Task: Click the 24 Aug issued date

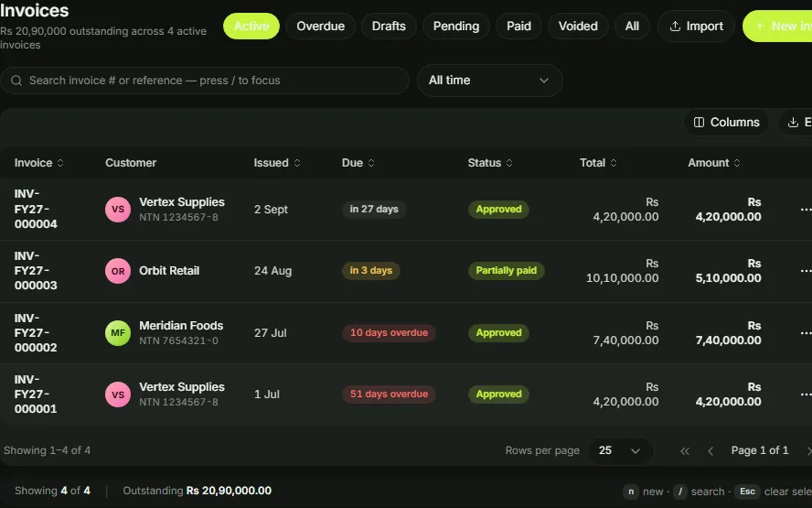Action: tap(272, 271)
